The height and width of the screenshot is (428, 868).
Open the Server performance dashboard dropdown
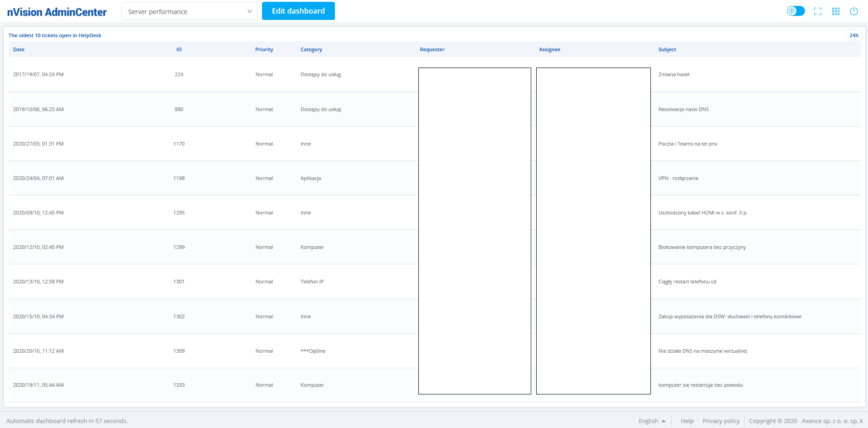click(189, 11)
